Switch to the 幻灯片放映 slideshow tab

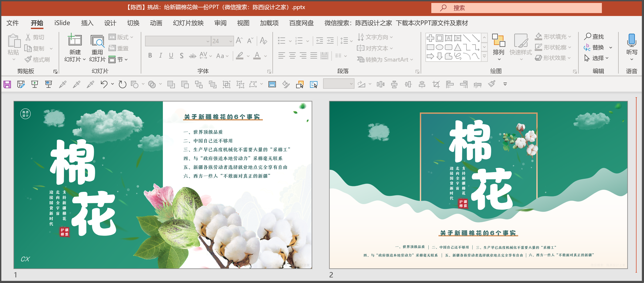(188, 23)
